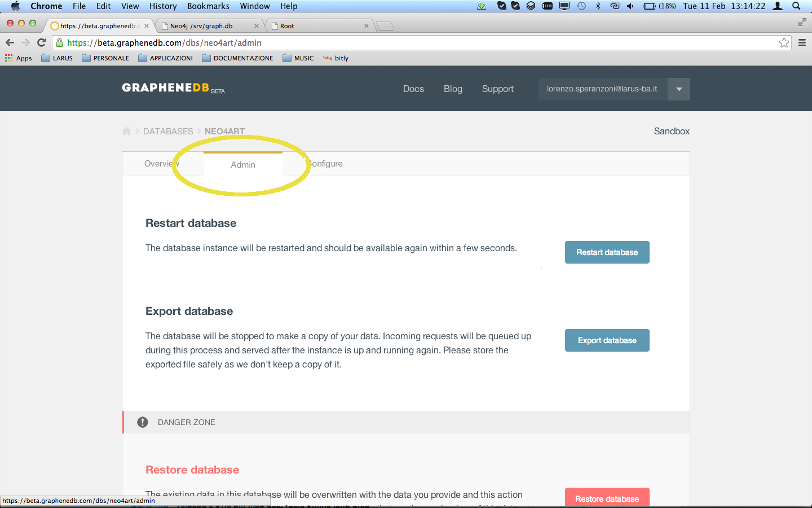Open the APPLICAZIONI bookmarks folder
The height and width of the screenshot is (508, 812).
point(165,58)
